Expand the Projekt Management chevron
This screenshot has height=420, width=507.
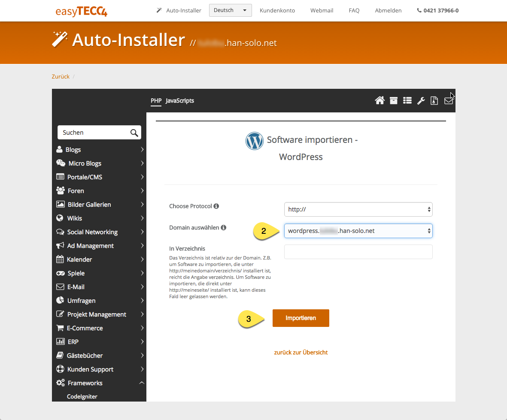tap(142, 314)
